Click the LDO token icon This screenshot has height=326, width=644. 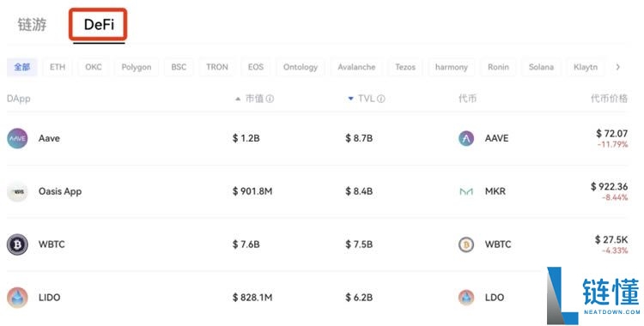coord(466,297)
